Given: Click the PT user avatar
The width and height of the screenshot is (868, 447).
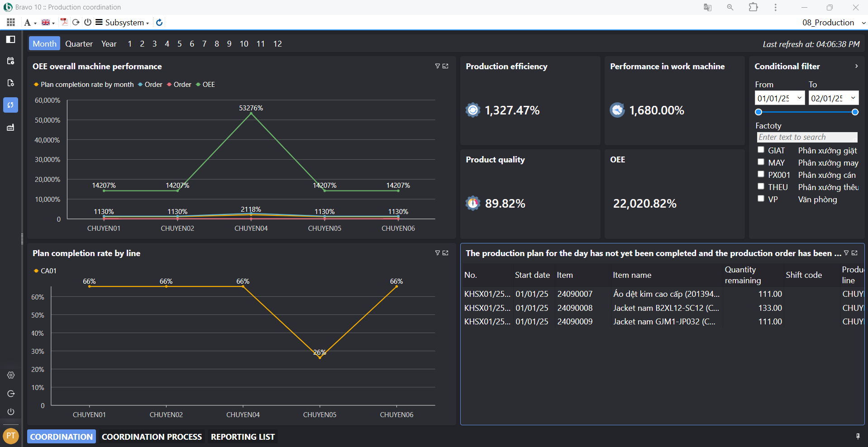Looking at the screenshot, I should [11, 436].
